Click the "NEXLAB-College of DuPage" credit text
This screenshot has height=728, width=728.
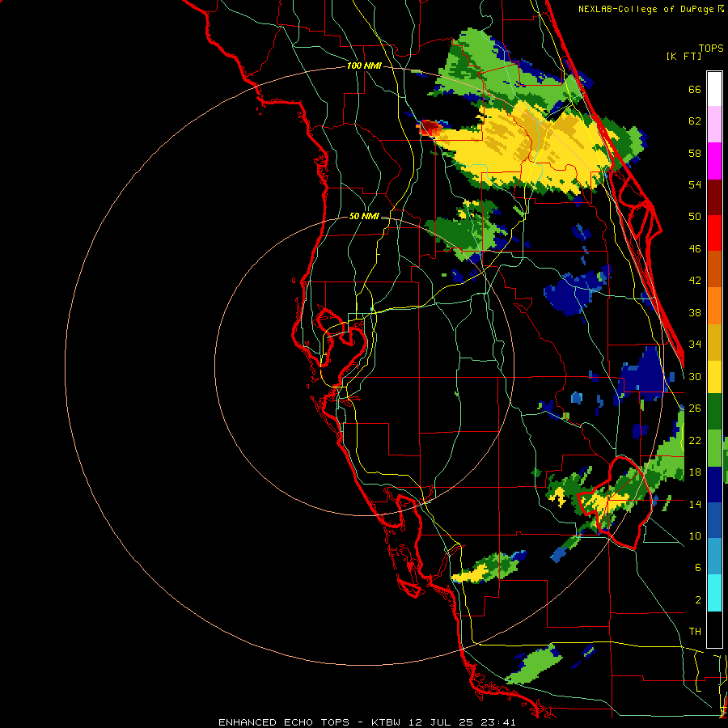[x=645, y=9]
